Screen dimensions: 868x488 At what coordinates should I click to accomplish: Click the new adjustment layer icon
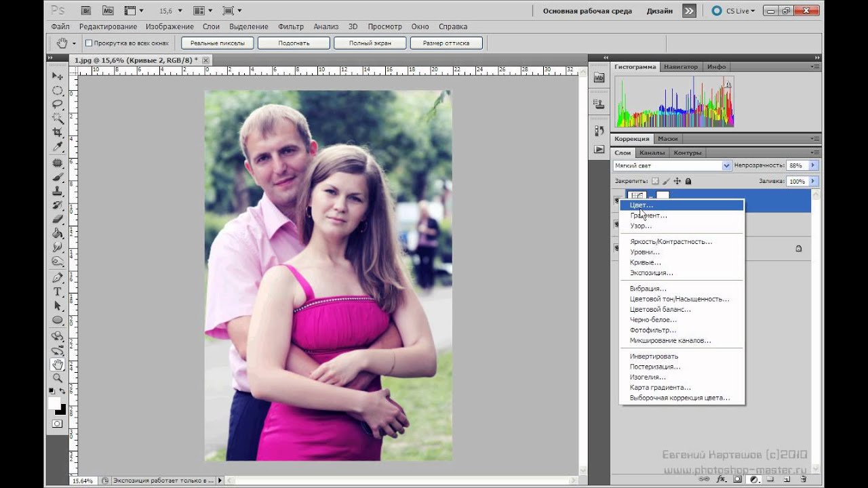click(x=753, y=479)
